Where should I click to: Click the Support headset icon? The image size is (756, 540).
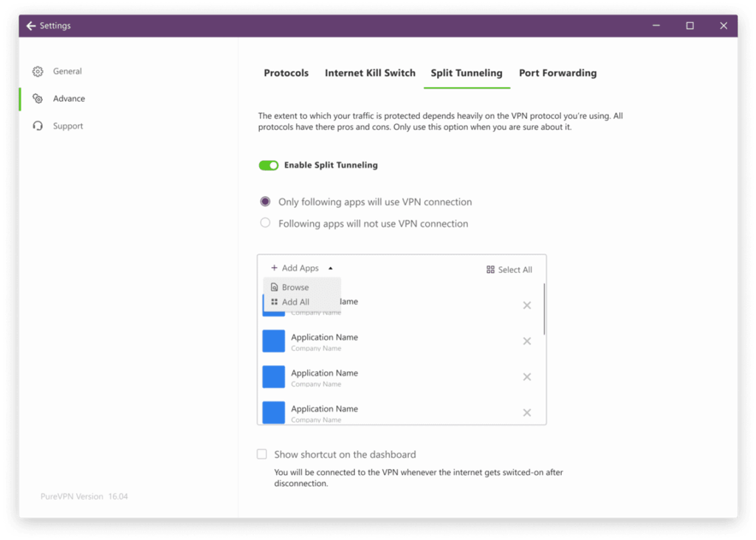click(38, 126)
